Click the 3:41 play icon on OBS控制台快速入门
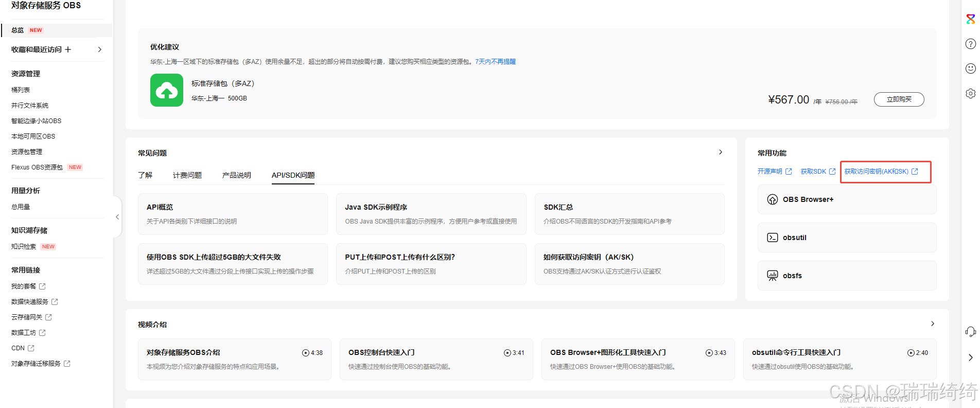The width and height of the screenshot is (980, 408). click(507, 353)
